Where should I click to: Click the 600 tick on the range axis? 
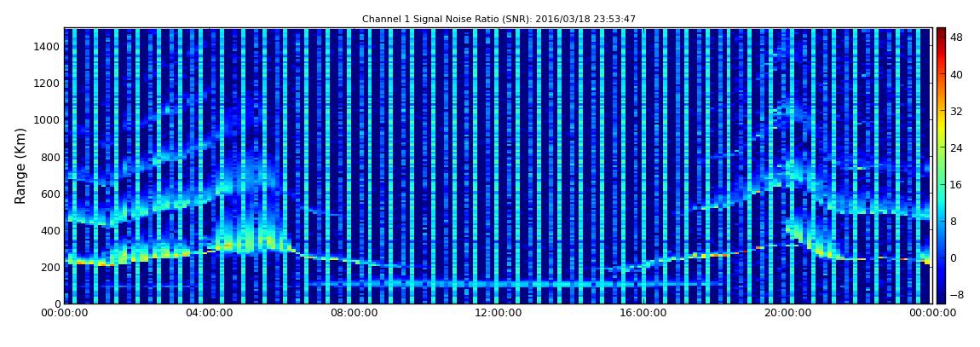[x=50, y=194]
